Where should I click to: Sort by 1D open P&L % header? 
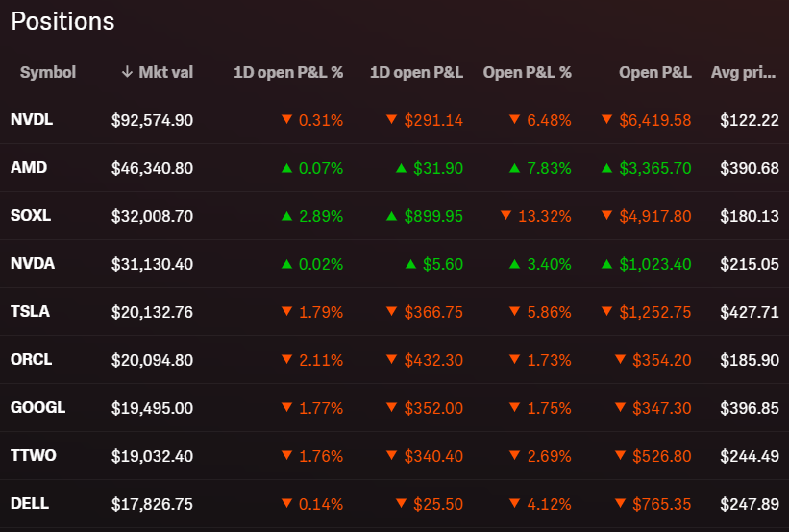click(x=288, y=72)
